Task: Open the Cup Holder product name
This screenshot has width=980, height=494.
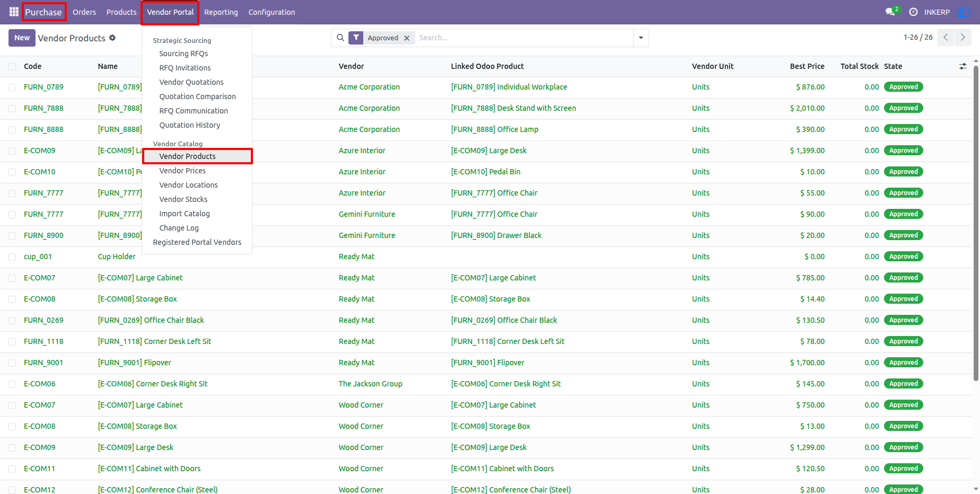Action: pos(117,257)
